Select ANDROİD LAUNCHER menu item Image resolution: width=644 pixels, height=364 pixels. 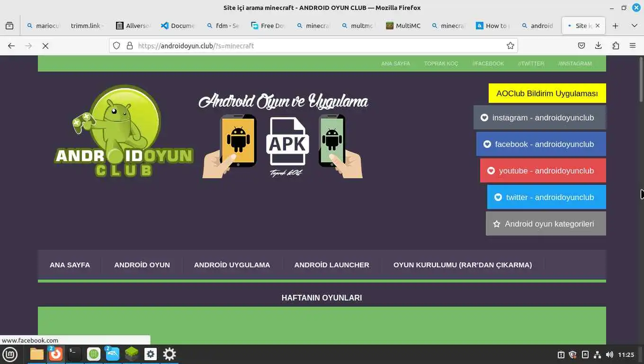pyautogui.click(x=331, y=265)
